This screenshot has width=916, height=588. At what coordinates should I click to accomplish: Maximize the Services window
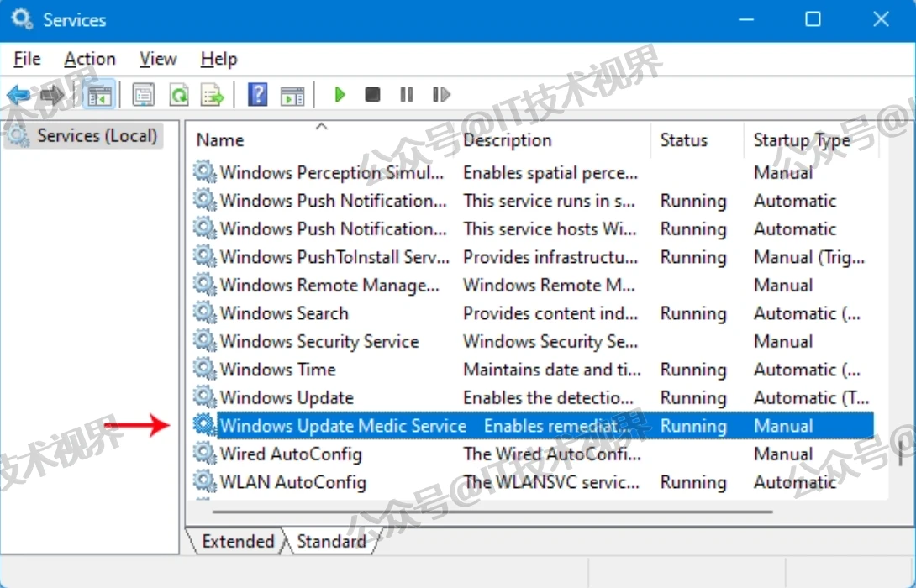tap(813, 19)
